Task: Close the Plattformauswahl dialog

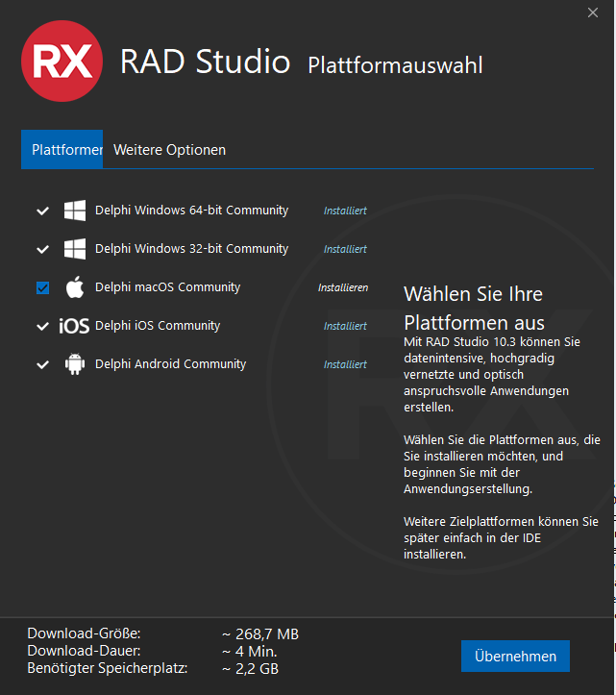Action: pyautogui.click(x=593, y=12)
